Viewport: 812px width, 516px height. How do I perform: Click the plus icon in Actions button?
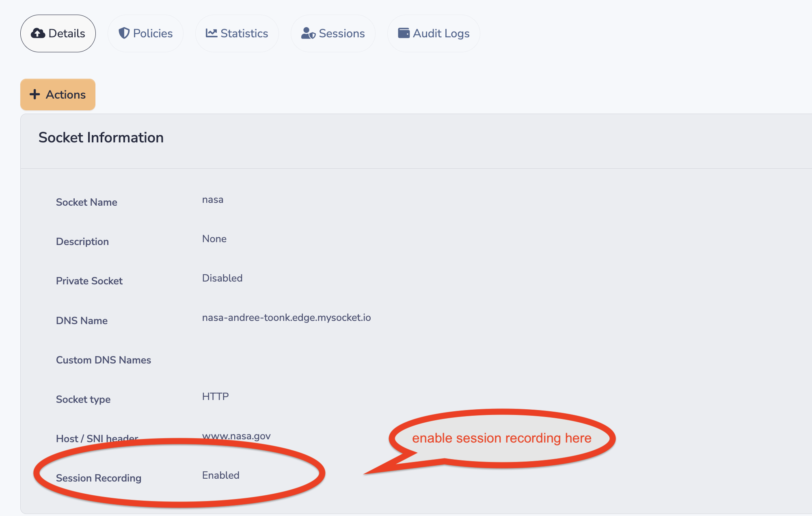click(x=35, y=95)
